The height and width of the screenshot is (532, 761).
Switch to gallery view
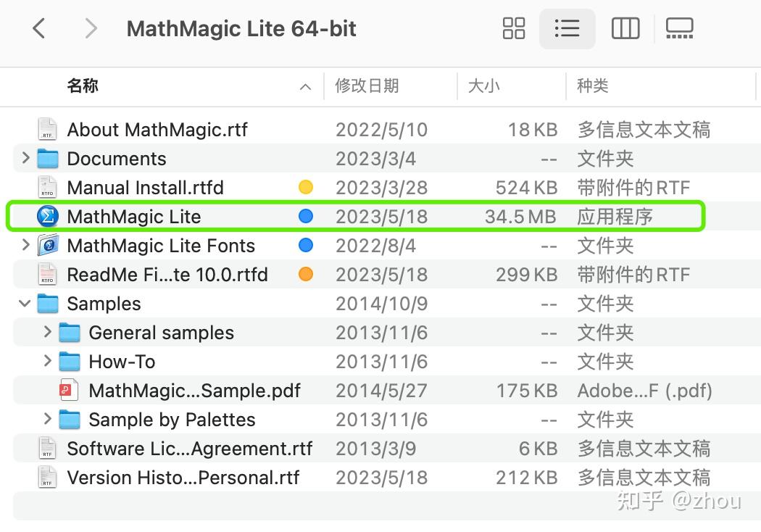[680, 28]
